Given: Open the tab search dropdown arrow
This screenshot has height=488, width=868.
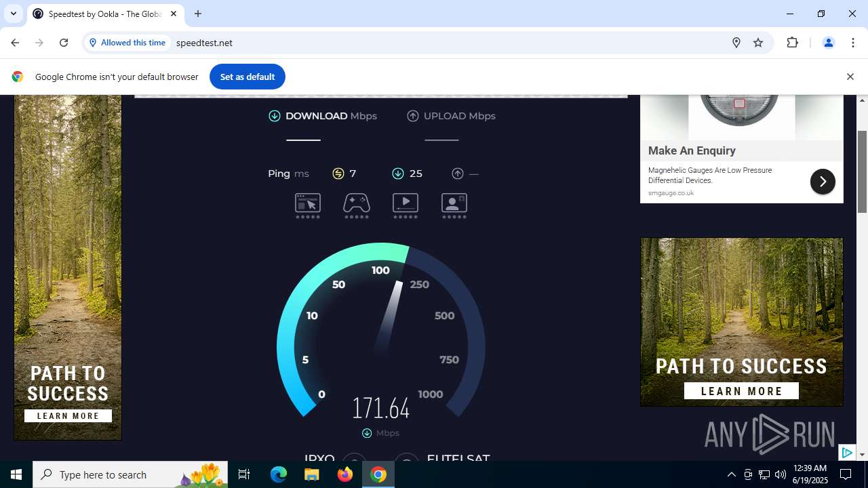Looking at the screenshot, I should 13,14.
